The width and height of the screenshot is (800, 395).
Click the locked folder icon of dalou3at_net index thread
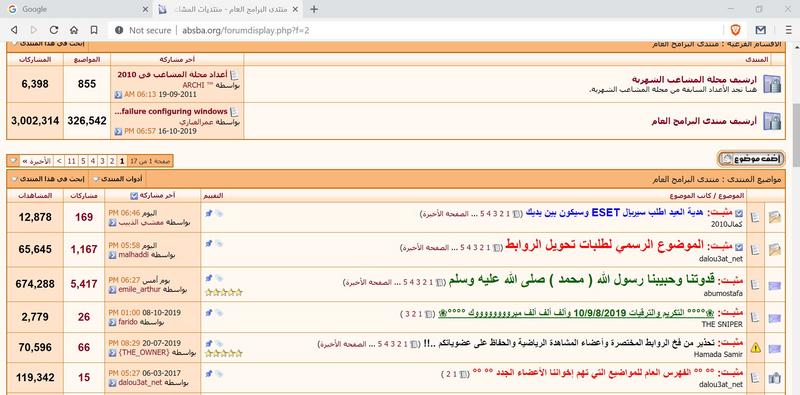[x=774, y=378]
